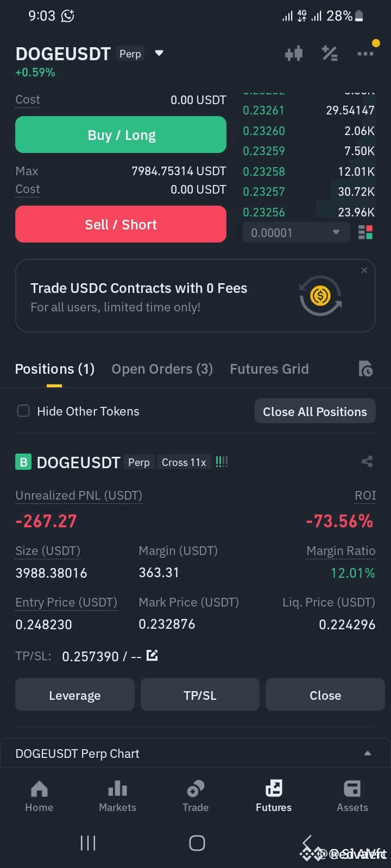Open the percent calculator icon

[x=330, y=53]
